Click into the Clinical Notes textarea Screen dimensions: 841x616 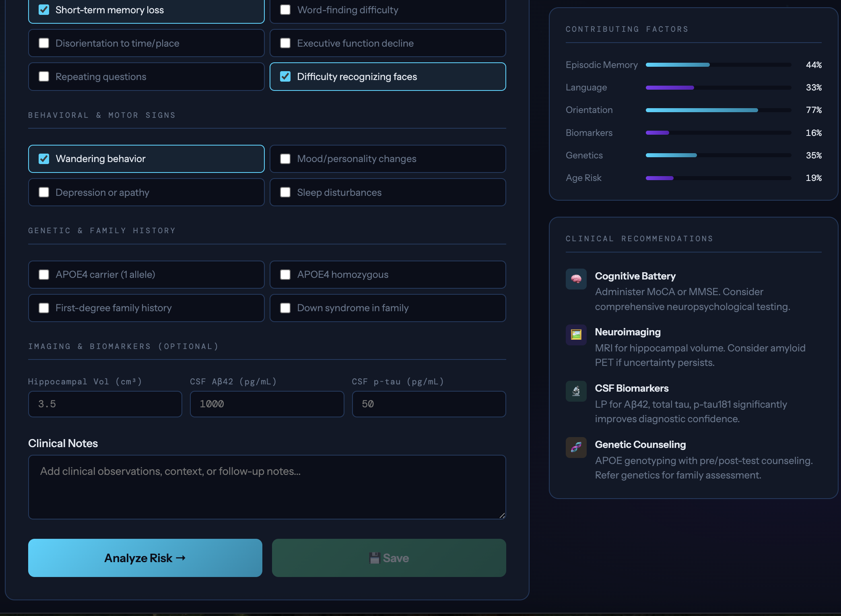(x=267, y=487)
